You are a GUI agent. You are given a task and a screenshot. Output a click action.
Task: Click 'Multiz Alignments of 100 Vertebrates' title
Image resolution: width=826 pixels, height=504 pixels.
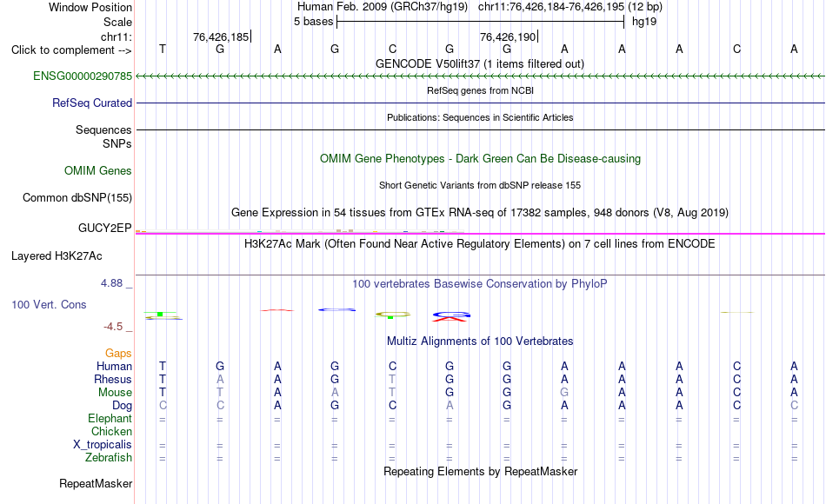pos(480,342)
